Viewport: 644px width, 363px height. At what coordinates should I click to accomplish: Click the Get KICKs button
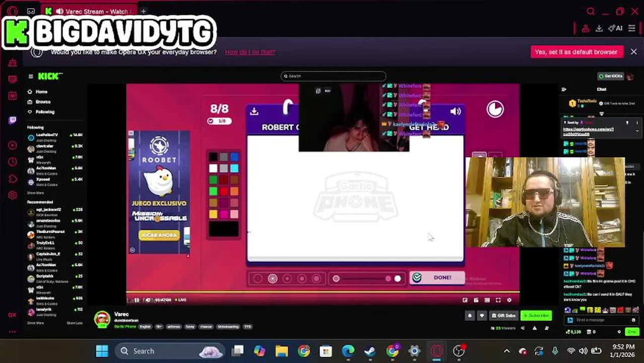click(x=610, y=76)
